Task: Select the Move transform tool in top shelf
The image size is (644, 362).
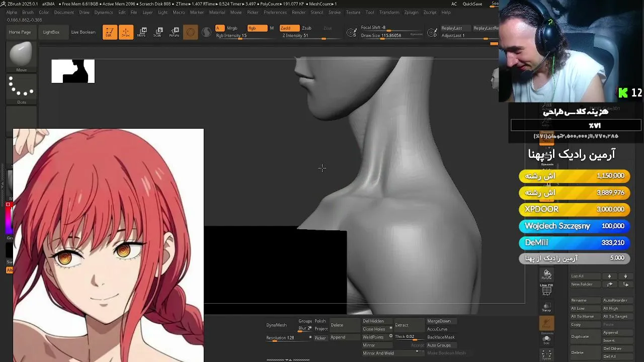Action: point(141,32)
